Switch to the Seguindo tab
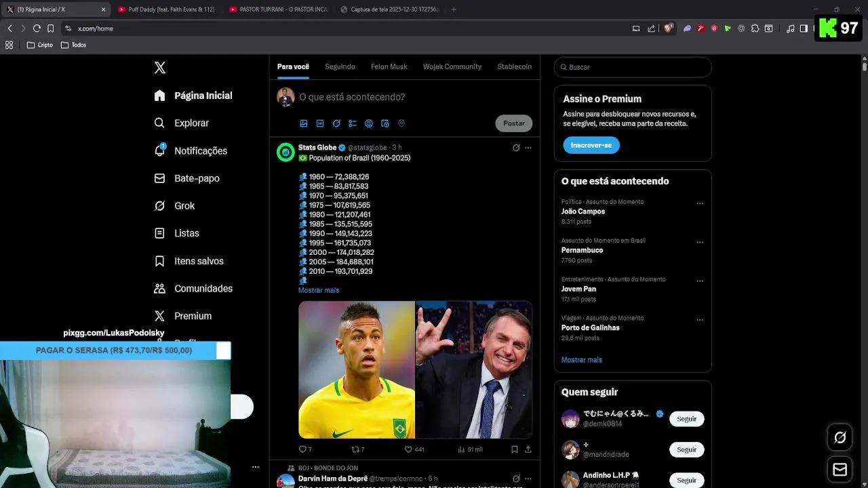This screenshot has width=868, height=488. coord(340,66)
